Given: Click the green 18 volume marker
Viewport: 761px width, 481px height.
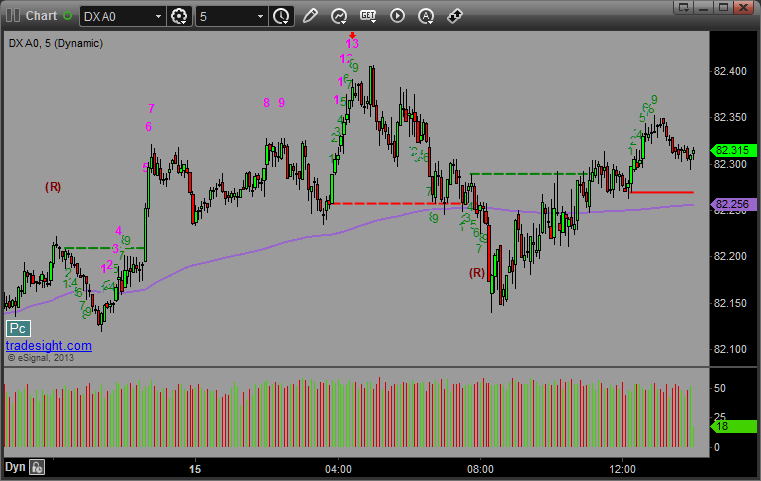Looking at the screenshot, I should (733, 426).
